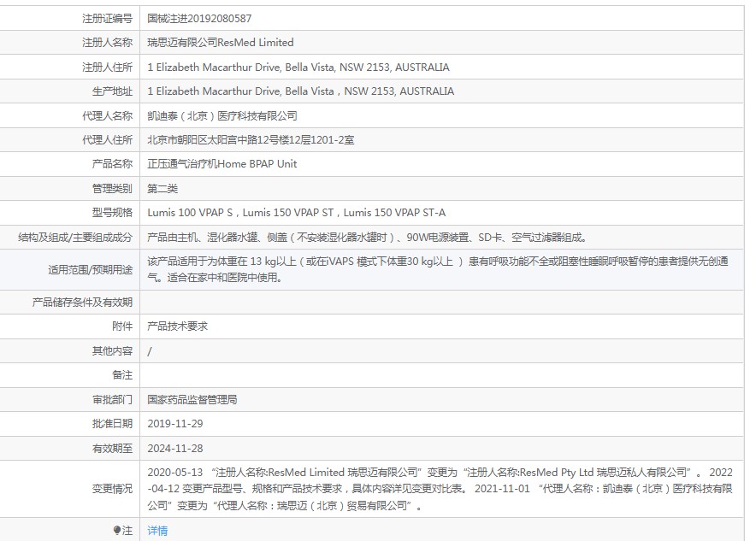The image size is (756, 541).
Task: Click the 产品名称 label
Action: pyautogui.click(x=112, y=164)
